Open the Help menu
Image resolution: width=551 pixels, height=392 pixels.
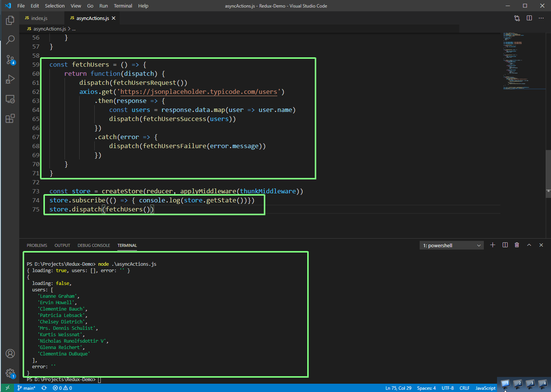[143, 6]
